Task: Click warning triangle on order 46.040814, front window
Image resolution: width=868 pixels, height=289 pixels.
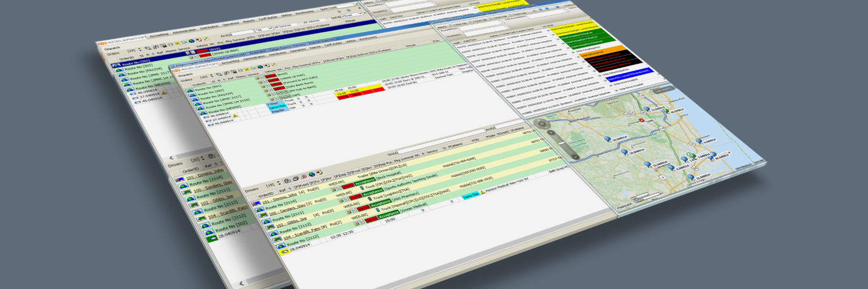Action: coord(235,115)
